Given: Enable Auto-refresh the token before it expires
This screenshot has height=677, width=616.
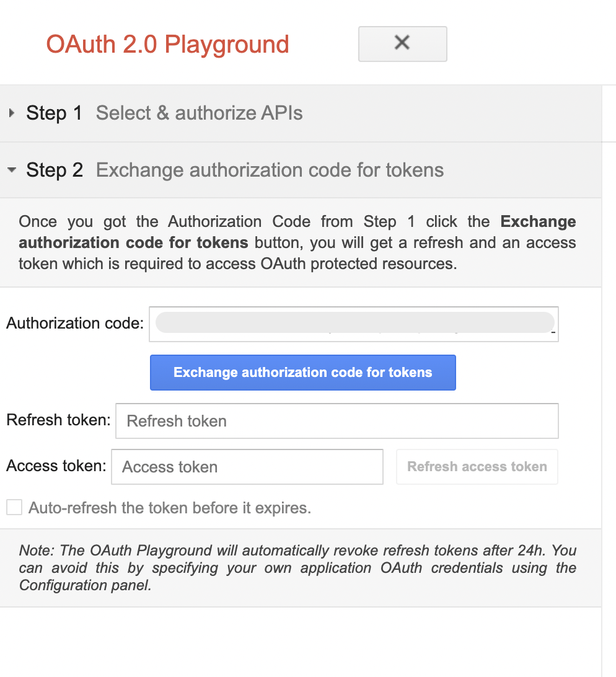Looking at the screenshot, I should (14, 507).
